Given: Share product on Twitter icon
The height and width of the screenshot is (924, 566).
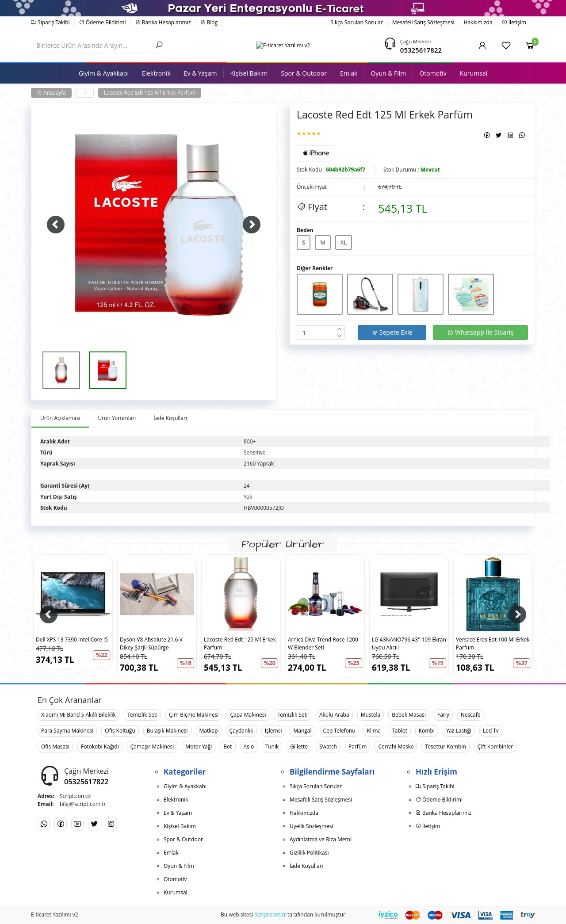Looking at the screenshot, I should (498, 135).
